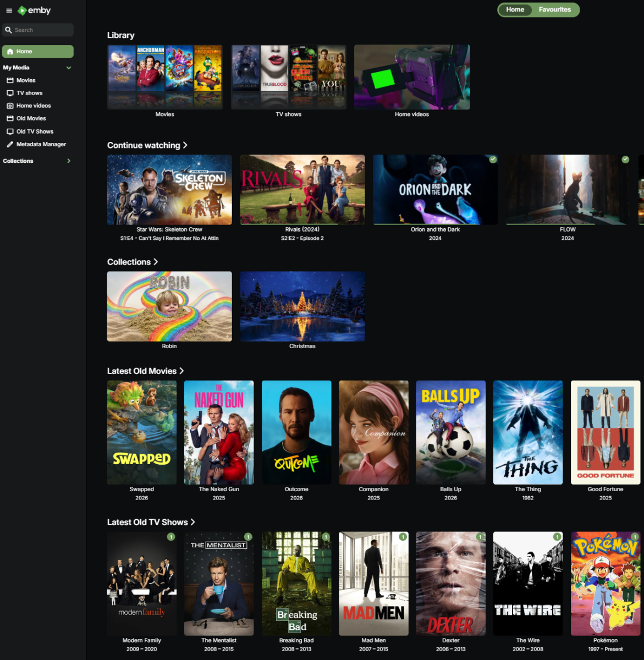Click the Movies film icon in sidebar
644x660 pixels.
click(x=10, y=80)
